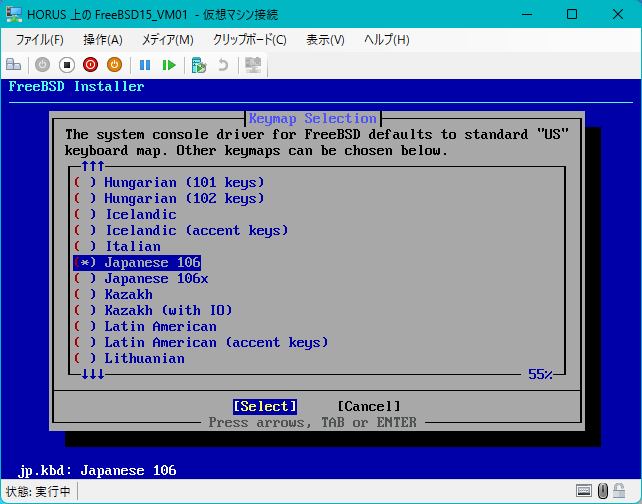Choose the plain Icelandic keymap

coord(125,215)
